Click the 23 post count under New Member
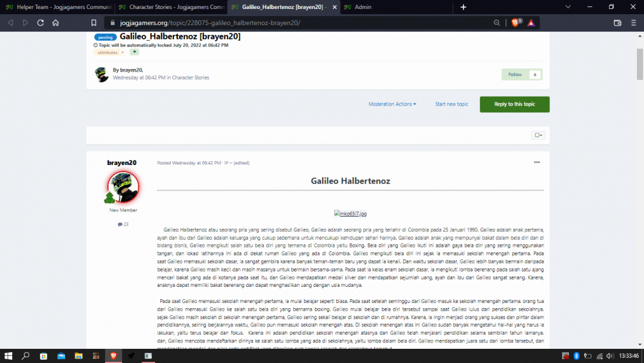Image resolution: width=644 pixels, height=363 pixels. coord(123,224)
